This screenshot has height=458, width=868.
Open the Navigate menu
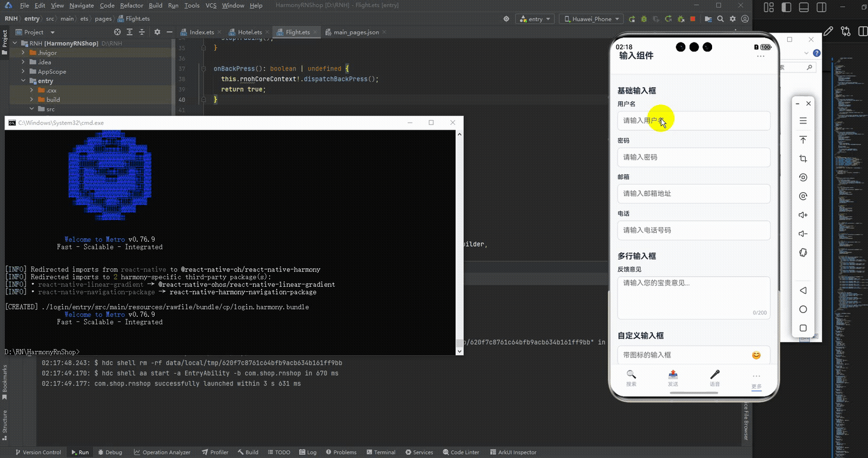tap(81, 5)
